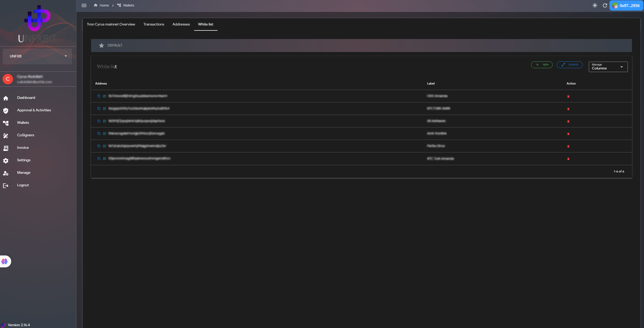Click the floating brain assistant icon
Viewport: 644px width, 328px height.
[5, 261]
